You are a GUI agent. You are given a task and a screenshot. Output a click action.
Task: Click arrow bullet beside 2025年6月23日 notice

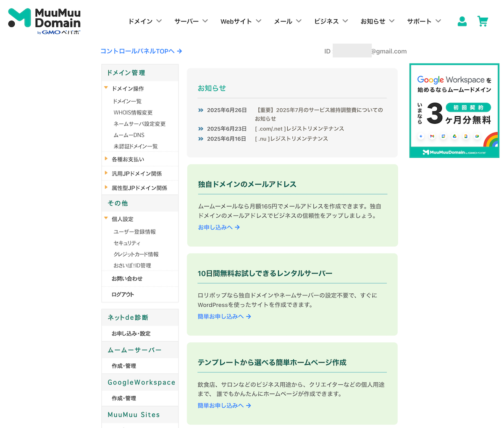[201, 129]
